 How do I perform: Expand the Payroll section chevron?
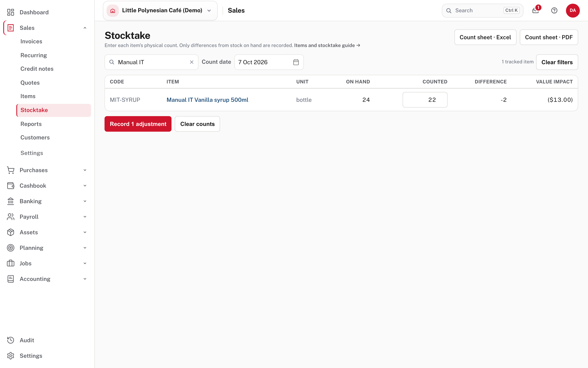point(85,217)
